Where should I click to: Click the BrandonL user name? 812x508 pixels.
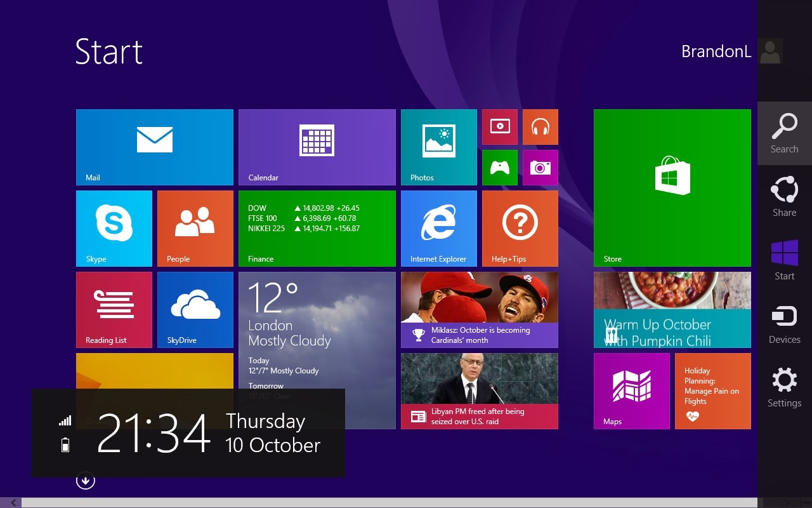pos(716,51)
